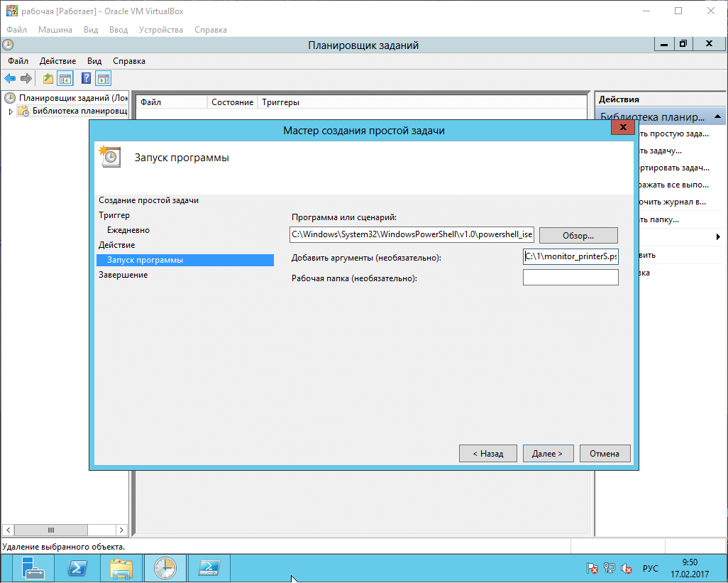Open the VirtualBox Устройства menu
728x583 pixels.
tap(160, 30)
